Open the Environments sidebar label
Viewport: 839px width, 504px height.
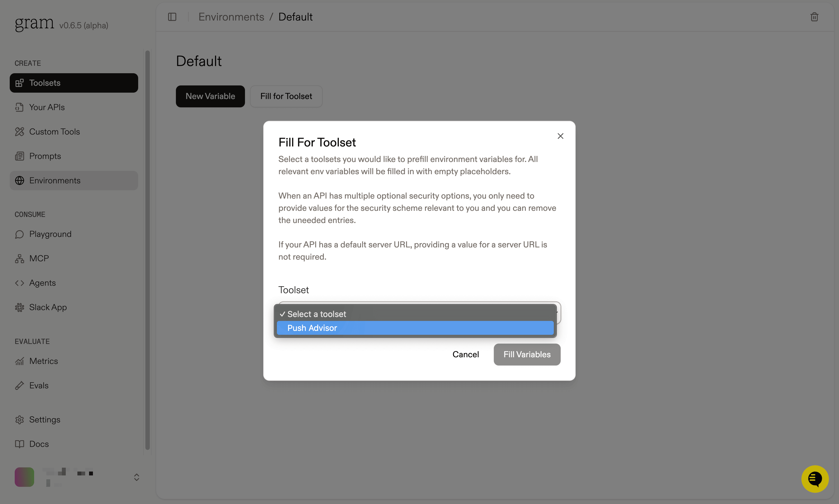[55, 181]
